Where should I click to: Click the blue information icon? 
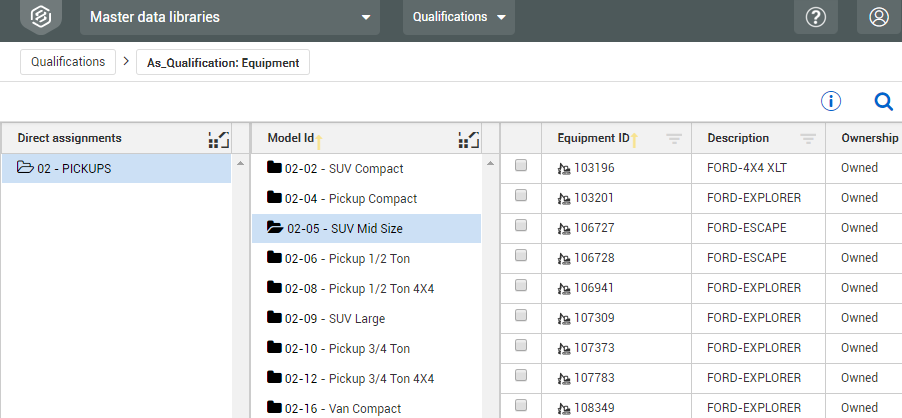pyautogui.click(x=831, y=101)
